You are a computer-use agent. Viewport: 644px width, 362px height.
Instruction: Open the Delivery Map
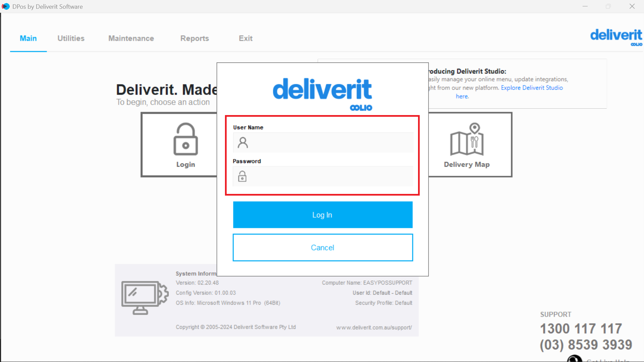[x=466, y=144]
